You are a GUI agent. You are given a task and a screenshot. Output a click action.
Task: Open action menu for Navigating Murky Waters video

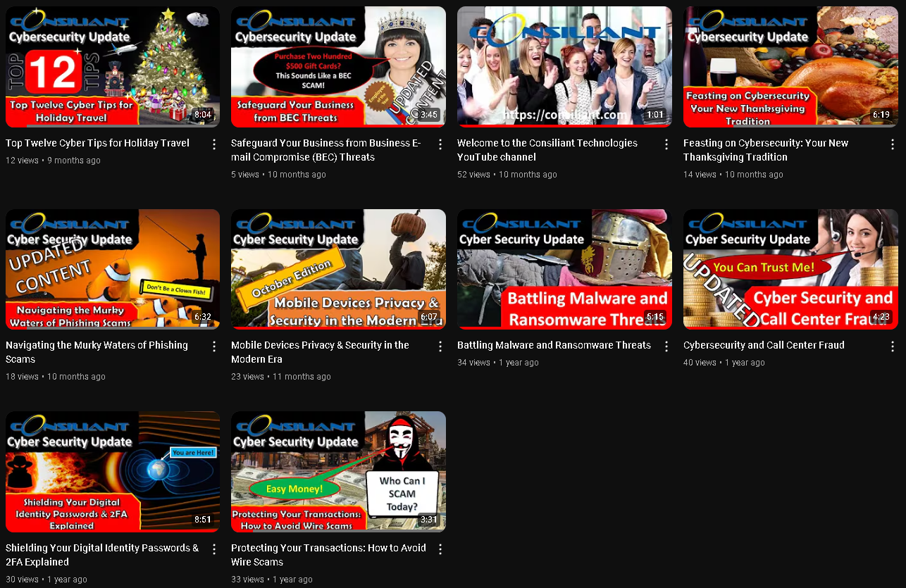click(x=214, y=346)
